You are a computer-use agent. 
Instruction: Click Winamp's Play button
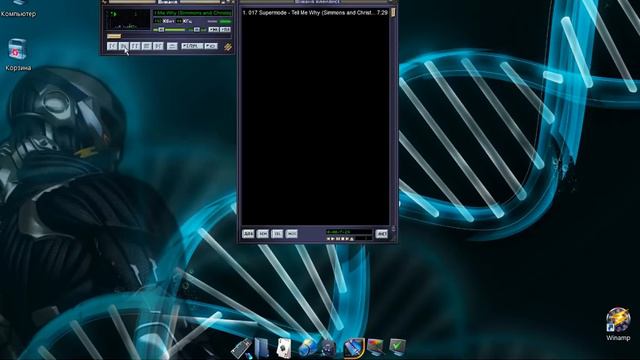[124, 46]
